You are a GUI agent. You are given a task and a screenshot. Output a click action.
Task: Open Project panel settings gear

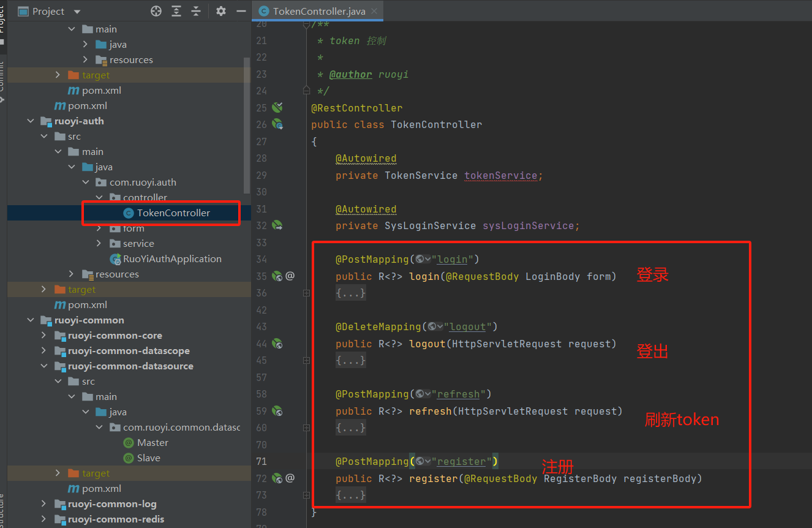tap(221, 11)
